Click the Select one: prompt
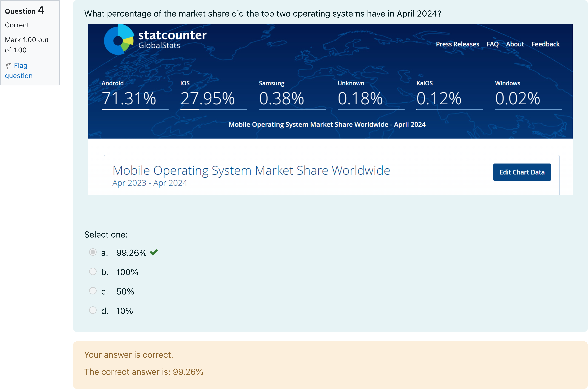 click(x=106, y=235)
